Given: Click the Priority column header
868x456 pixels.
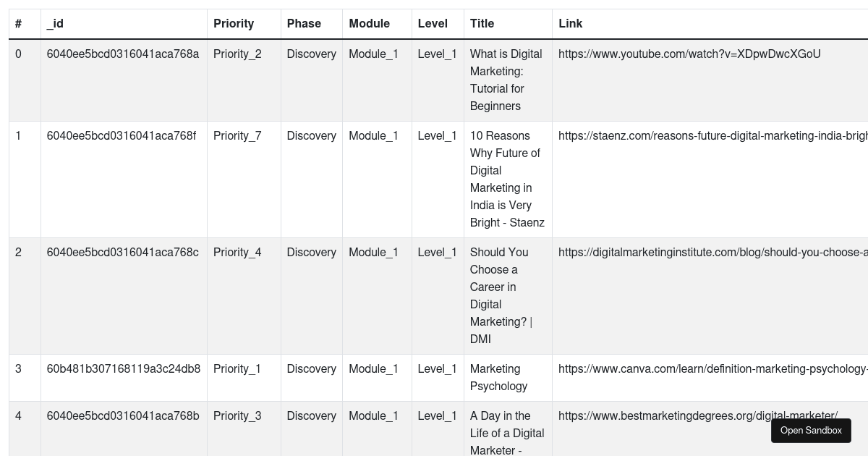Looking at the screenshot, I should 233,23.
